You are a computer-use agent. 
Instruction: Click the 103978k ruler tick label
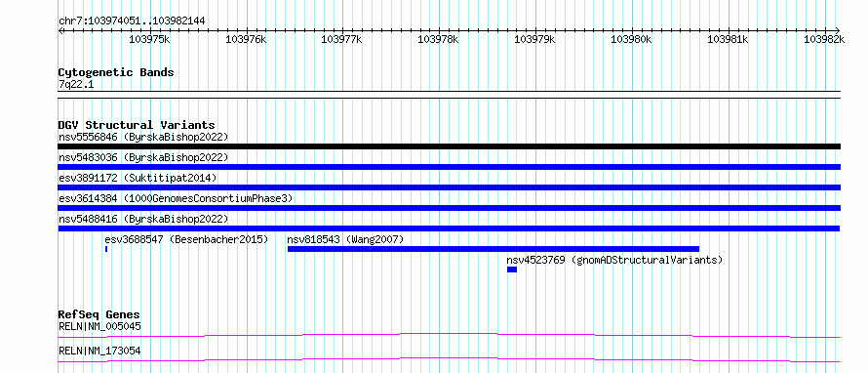tap(439, 39)
